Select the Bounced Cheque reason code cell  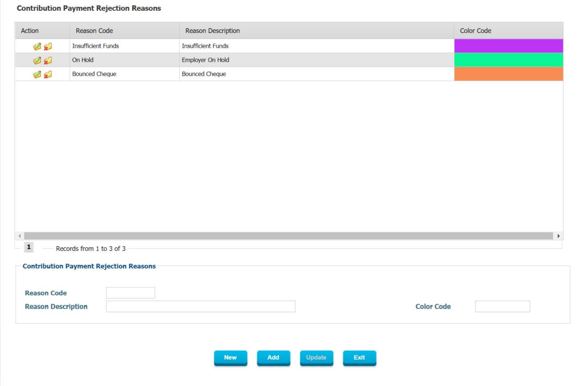[x=125, y=74]
